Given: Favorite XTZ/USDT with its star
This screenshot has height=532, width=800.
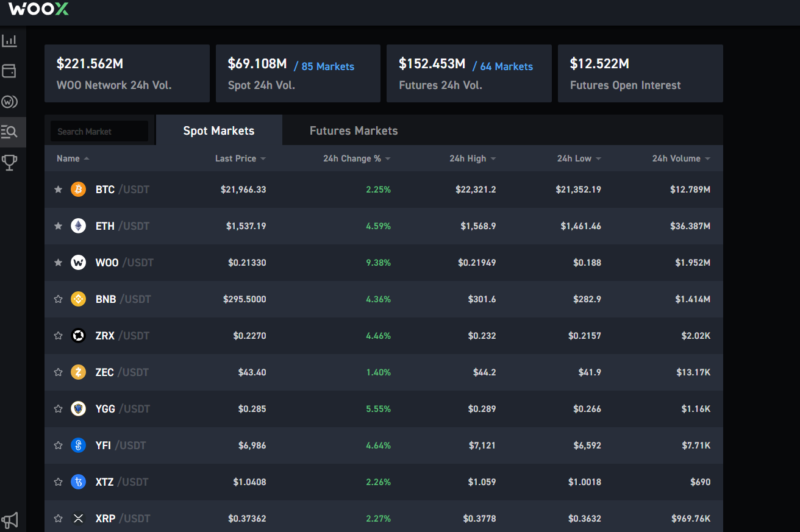Looking at the screenshot, I should [59, 482].
